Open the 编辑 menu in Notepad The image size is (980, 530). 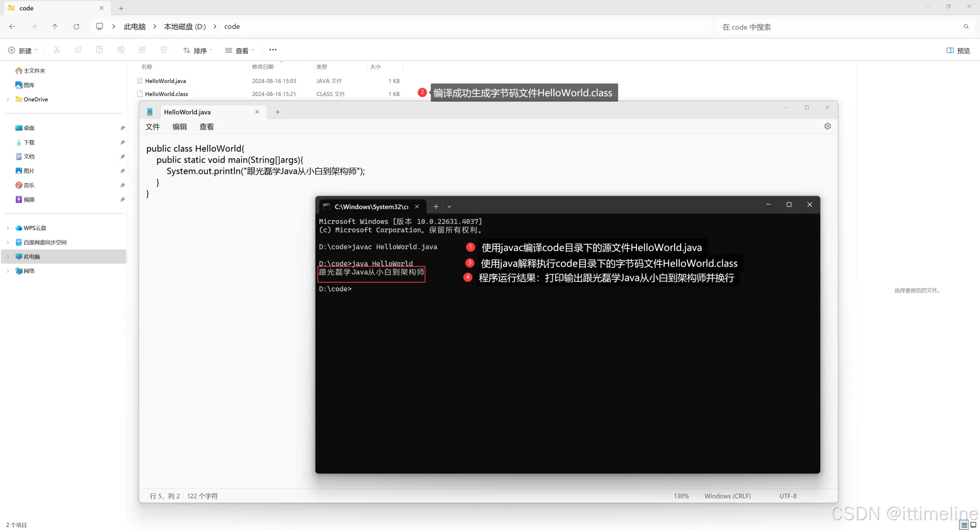pyautogui.click(x=179, y=127)
